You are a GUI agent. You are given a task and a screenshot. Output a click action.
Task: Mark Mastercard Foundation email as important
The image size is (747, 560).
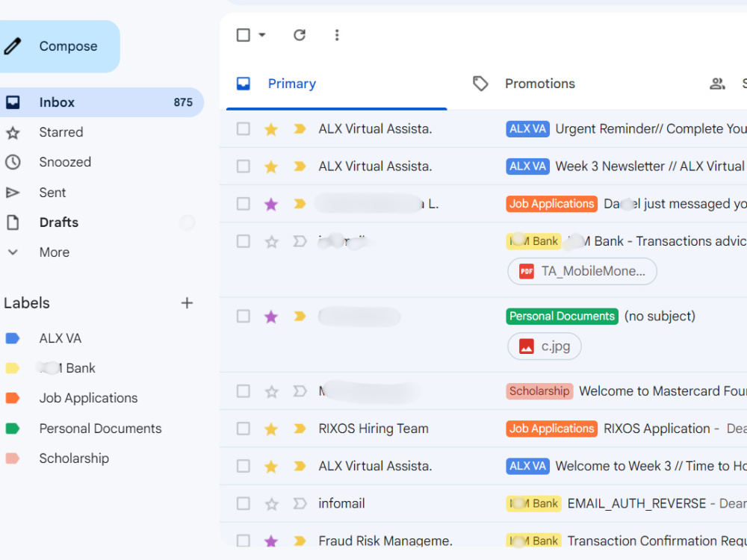(x=300, y=391)
